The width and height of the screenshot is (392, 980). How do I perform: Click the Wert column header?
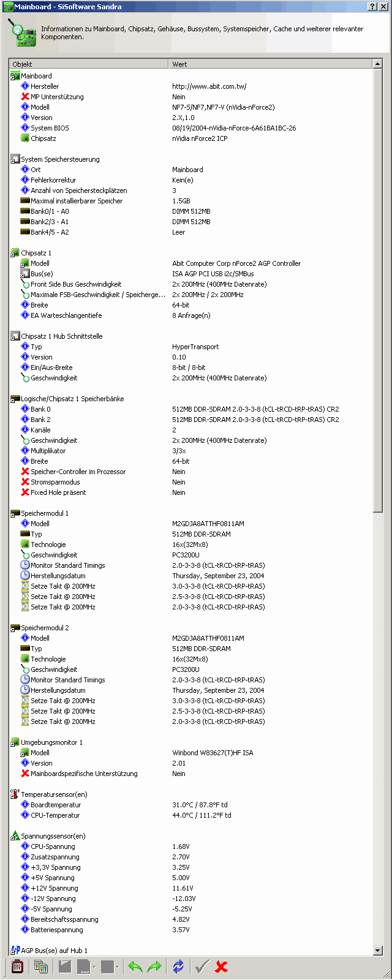pos(270,64)
